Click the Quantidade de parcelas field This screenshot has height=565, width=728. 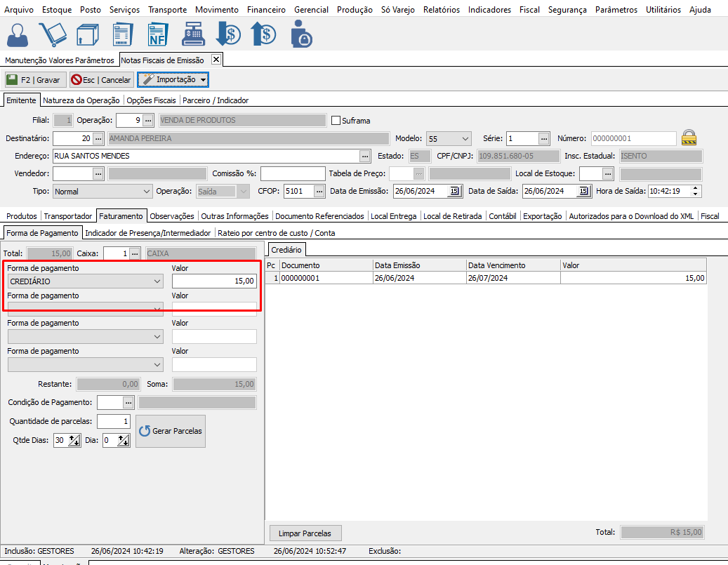pyautogui.click(x=113, y=421)
